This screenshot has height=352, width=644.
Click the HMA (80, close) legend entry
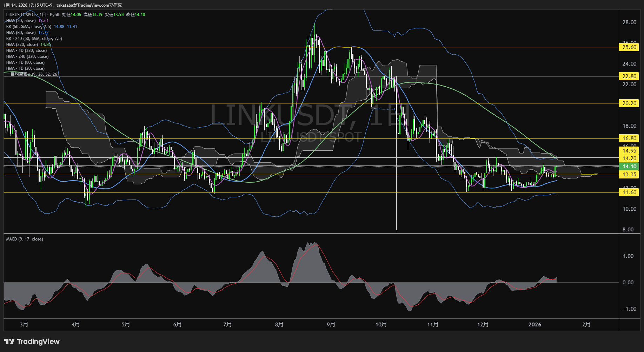(21, 33)
